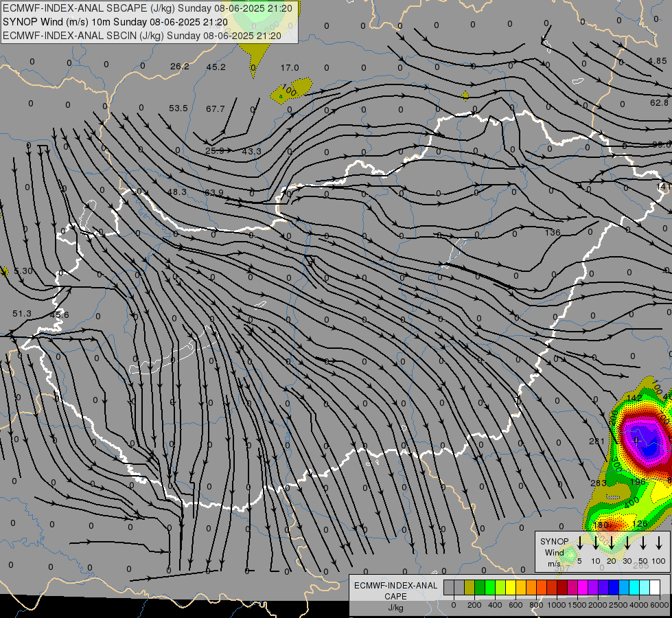Screen dimensions: 672x618
Task: Click the 45.2 value on the map
Action: tap(216, 67)
